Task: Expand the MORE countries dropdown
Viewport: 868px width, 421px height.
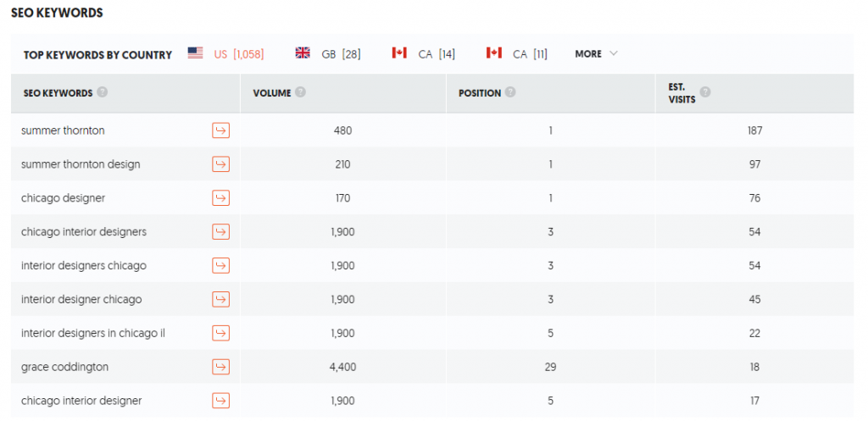Action: coord(596,54)
